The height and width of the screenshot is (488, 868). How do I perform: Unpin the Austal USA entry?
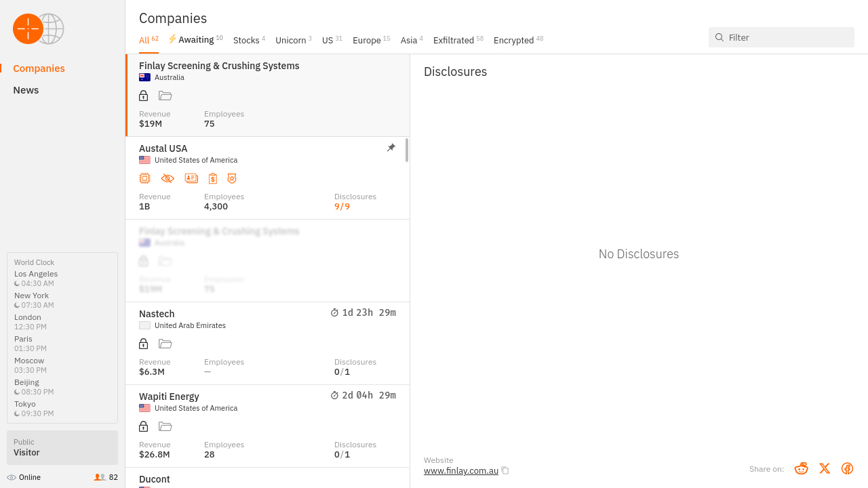(391, 148)
